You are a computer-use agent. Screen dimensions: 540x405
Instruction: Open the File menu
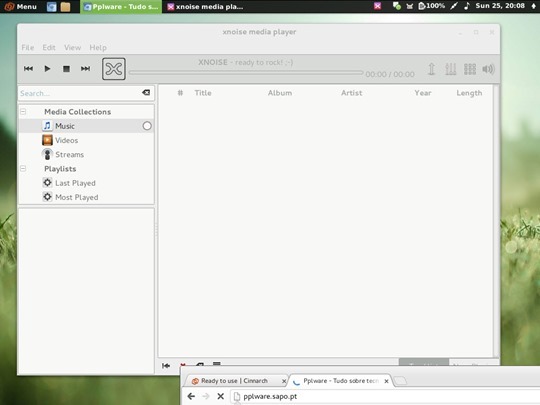[x=28, y=48]
